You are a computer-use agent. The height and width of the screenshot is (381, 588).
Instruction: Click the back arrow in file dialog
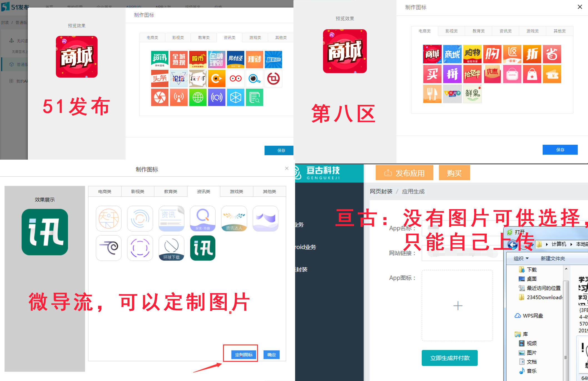[513, 244]
